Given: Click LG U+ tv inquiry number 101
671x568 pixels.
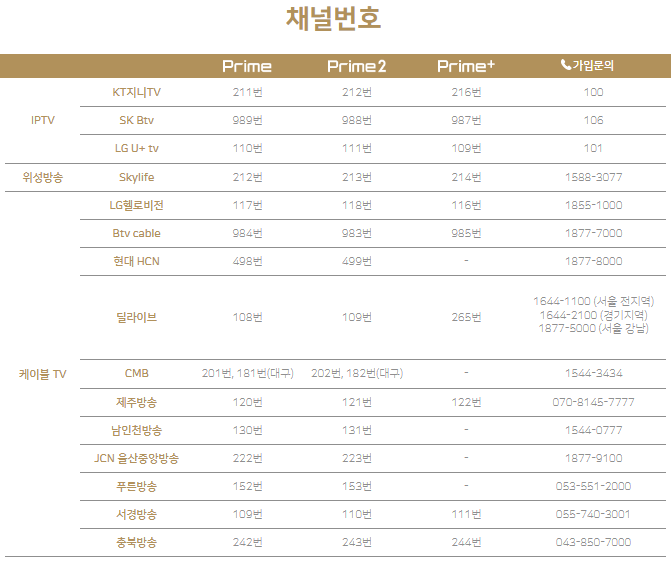Looking at the screenshot, I should click(x=594, y=149).
